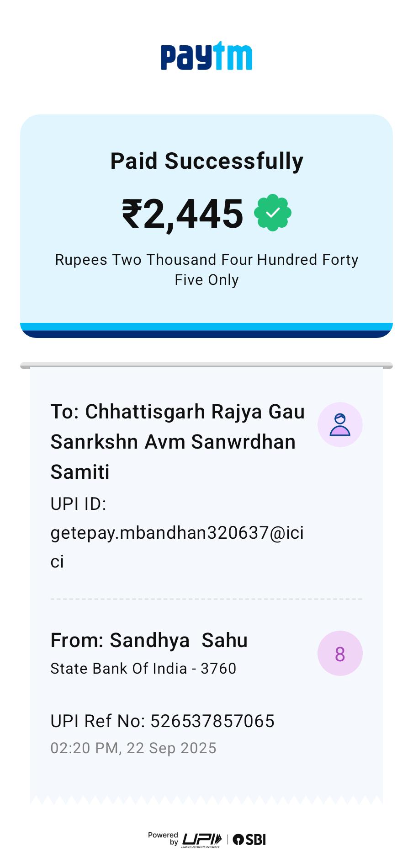
Task: Click the dark blue stripe under amount card
Action: 206,334
